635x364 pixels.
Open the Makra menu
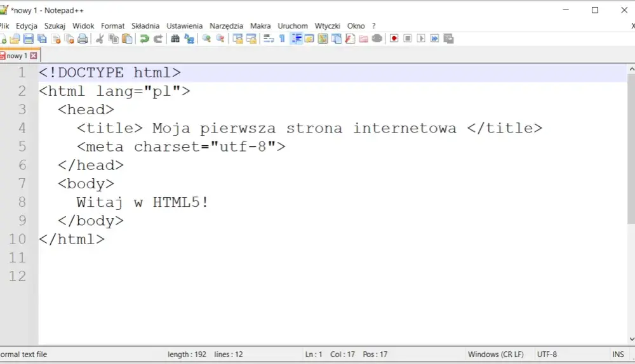click(260, 26)
